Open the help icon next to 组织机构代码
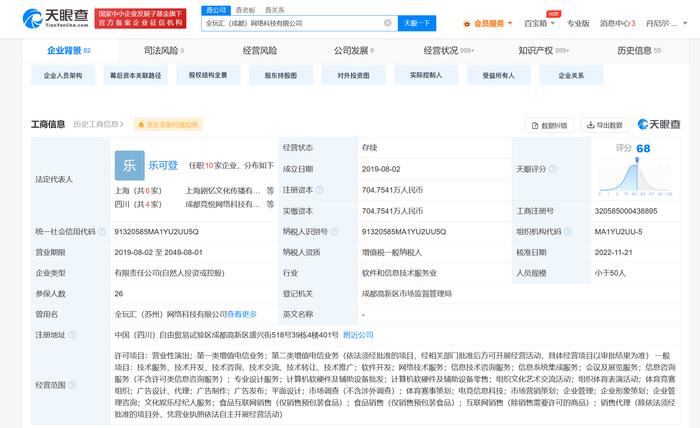Screen dimensions: 700x428 point(568,232)
